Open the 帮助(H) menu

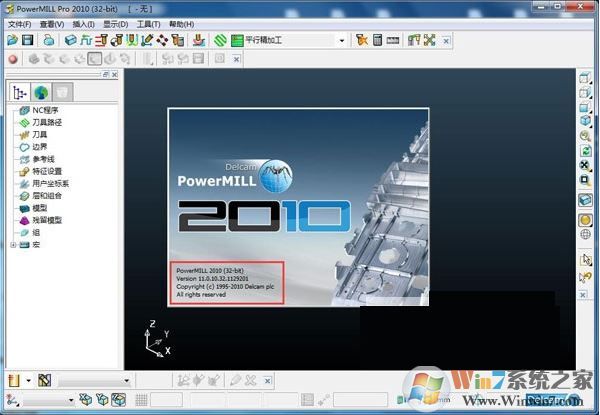pos(182,23)
